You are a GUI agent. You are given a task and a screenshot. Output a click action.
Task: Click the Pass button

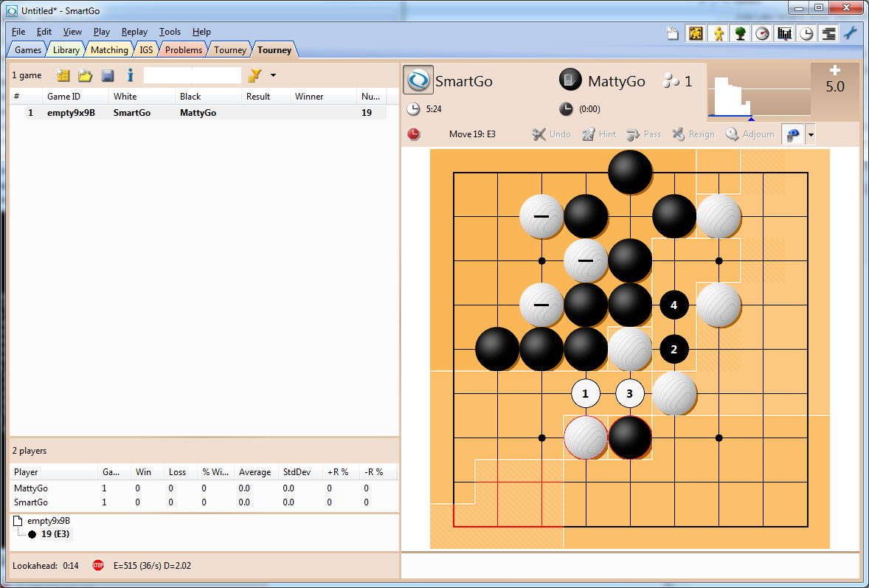point(643,134)
